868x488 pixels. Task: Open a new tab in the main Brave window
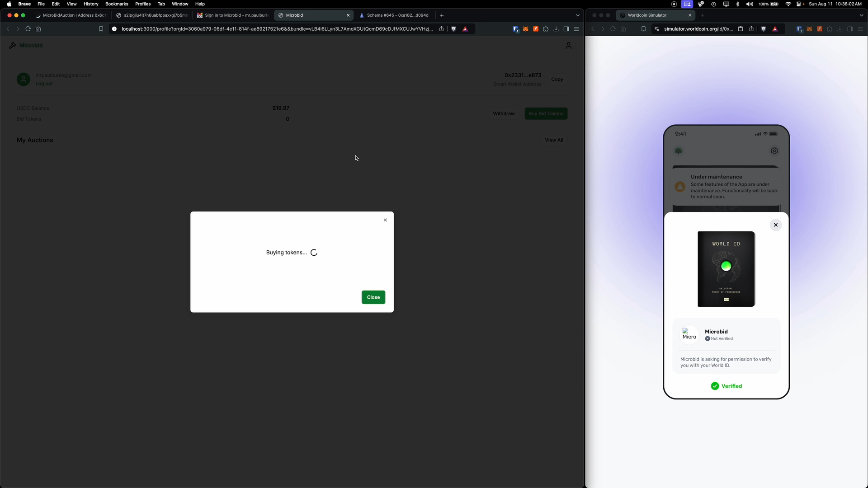pyautogui.click(x=442, y=15)
